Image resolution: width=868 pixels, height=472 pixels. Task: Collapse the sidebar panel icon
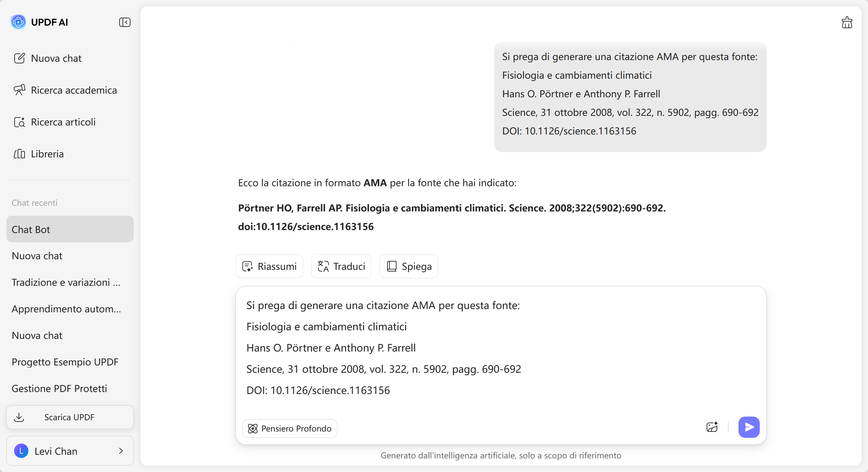pyautogui.click(x=125, y=22)
